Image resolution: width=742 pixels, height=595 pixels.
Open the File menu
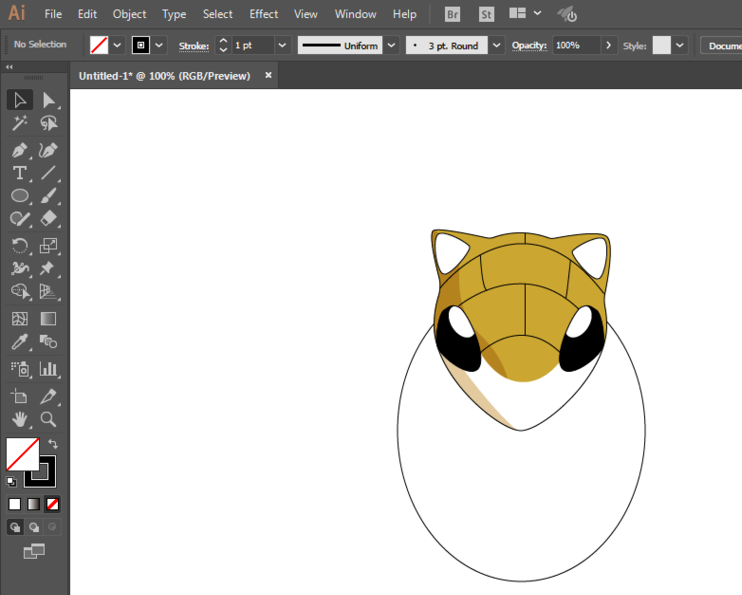pyautogui.click(x=53, y=14)
